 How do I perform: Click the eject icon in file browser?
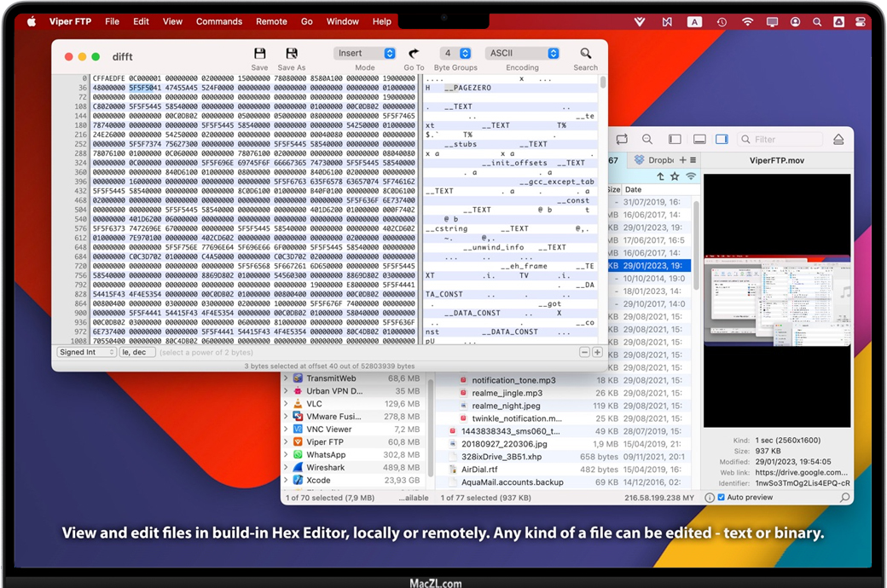tap(838, 139)
